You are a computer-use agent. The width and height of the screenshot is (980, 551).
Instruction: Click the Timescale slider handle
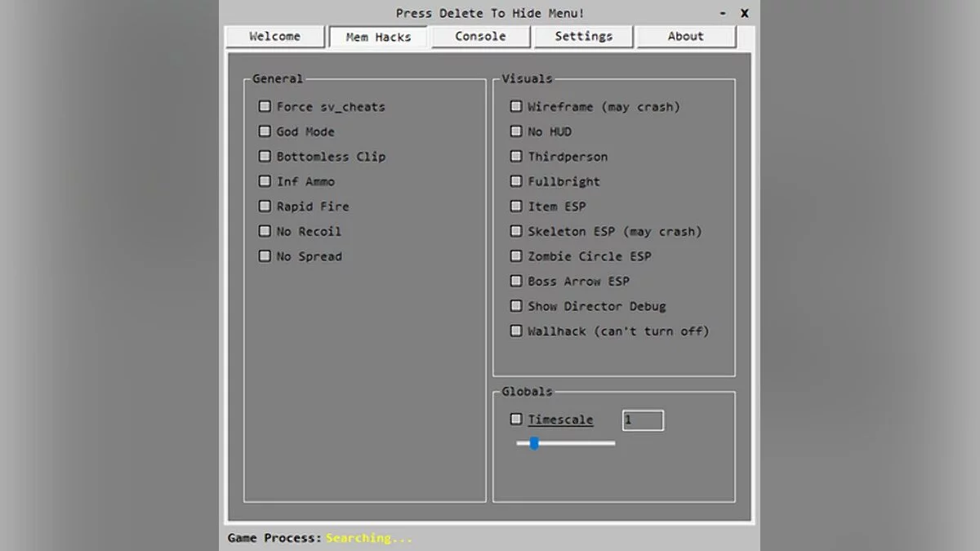tap(534, 443)
